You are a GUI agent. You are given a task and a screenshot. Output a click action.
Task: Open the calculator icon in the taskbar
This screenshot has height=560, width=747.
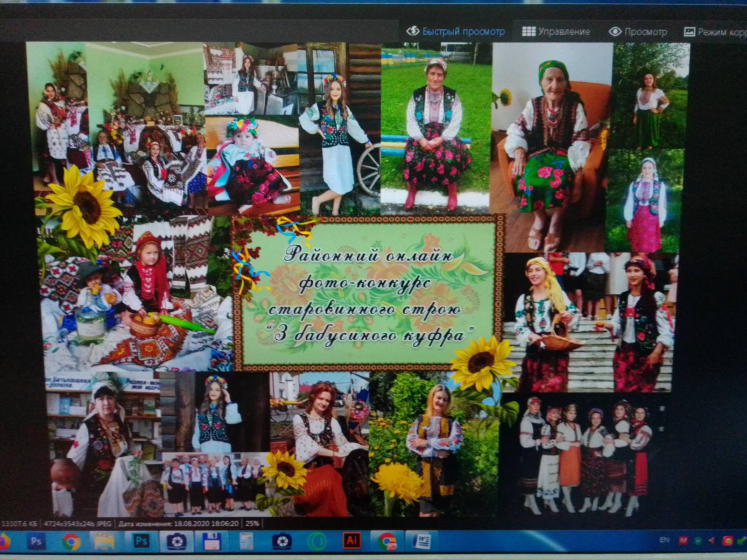[246, 541]
